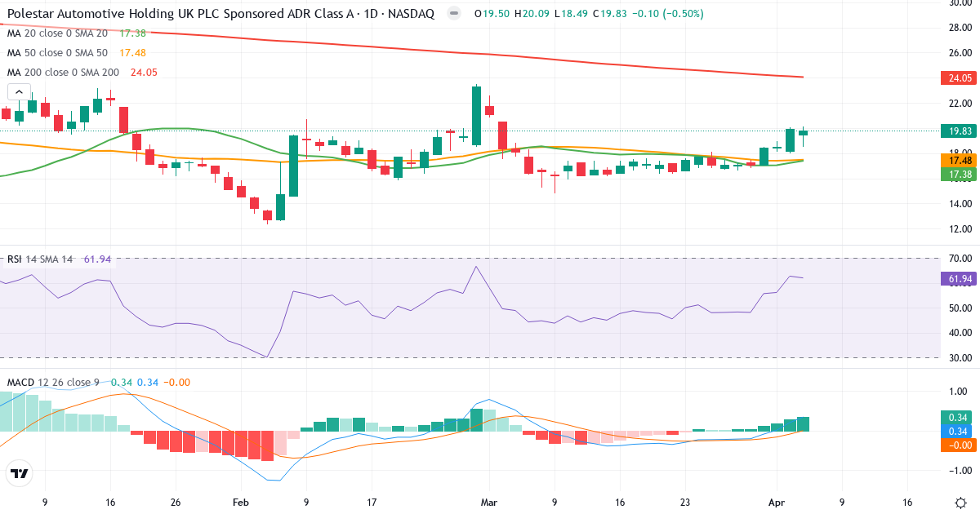Click the upward chevron icon above the MA legends
The image size is (980, 514).
point(18,91)
